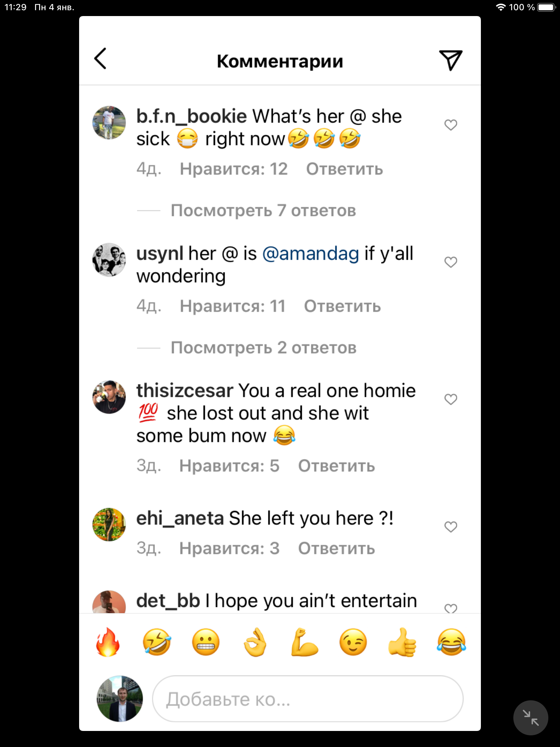This screenshot has width=560, height=747.
Task: Insert the flexed biceps emoji
Action: pos(304,642)
